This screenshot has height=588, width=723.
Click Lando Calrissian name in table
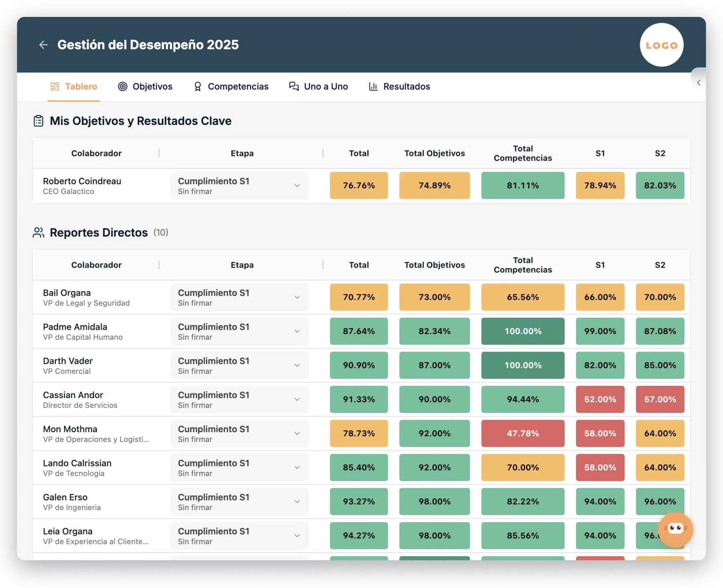click(x=77, y=463)
